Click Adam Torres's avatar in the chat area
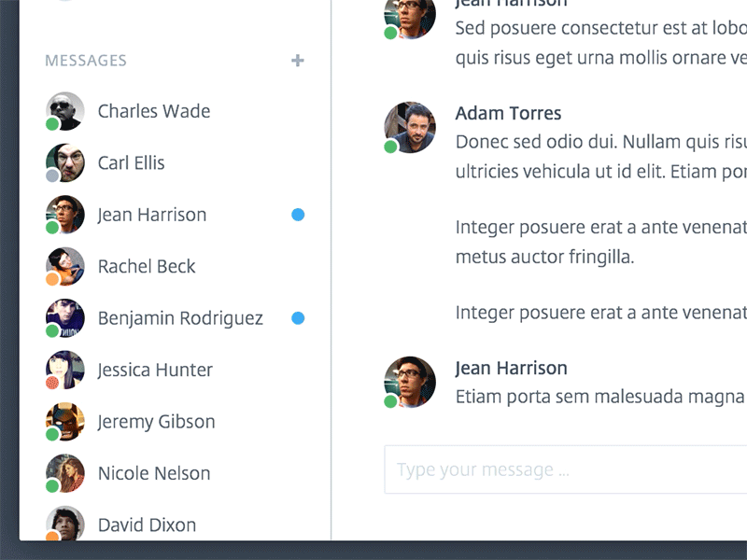Image resolution: width=747 pixels, height=560 pixels. 410,128
